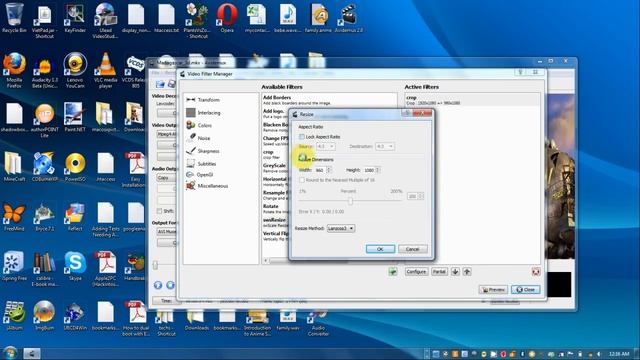The width and height of the screenshot is (640, 360).
Task: Click the Configure button
Action: pos(416,271)
